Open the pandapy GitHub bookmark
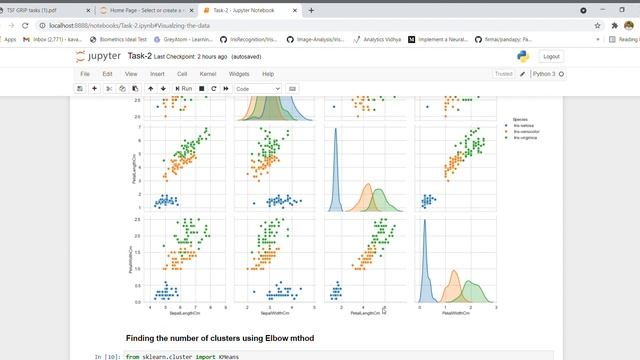Screen dimensions: 640x360 (x=503, y=40)
